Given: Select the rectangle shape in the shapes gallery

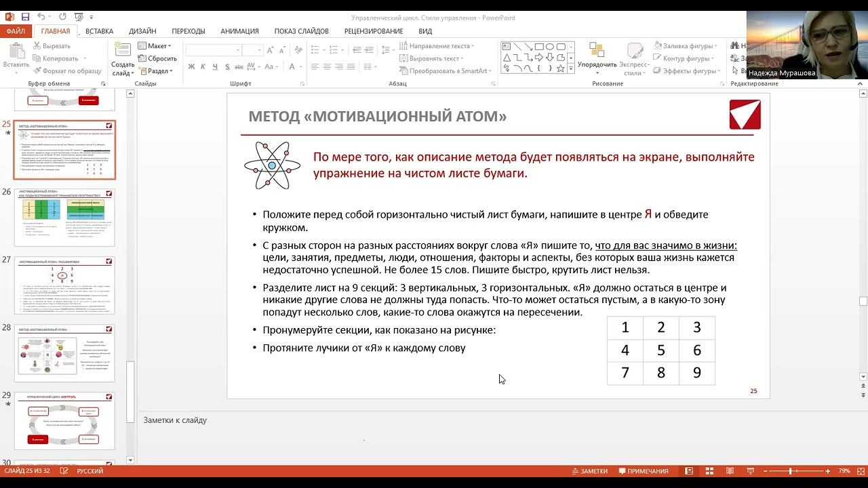Looking at the screenshot, I should pos(539,47).
